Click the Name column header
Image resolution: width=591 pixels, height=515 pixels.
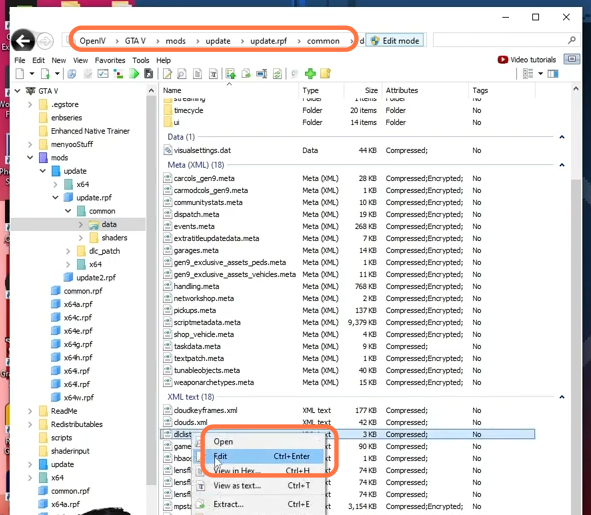coord(172,90)
